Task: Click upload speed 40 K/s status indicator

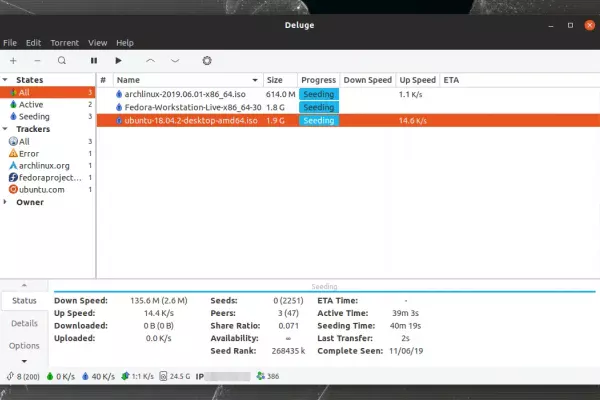Action: tap(98, 376)
